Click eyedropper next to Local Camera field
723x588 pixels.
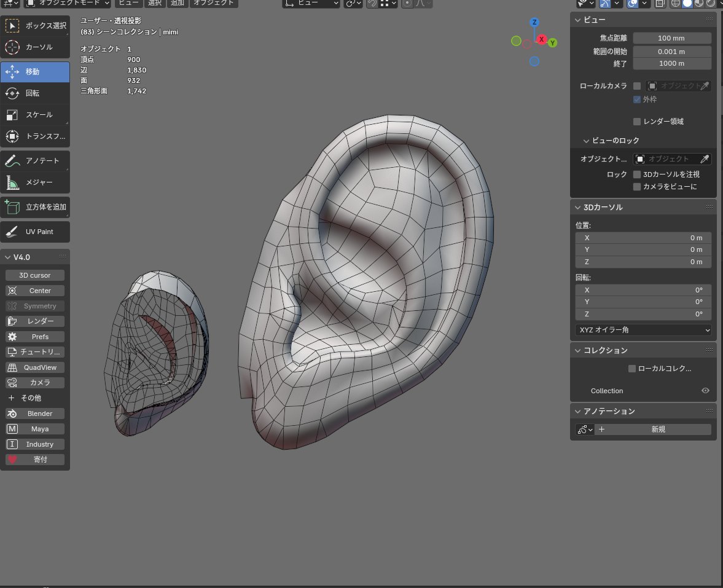(x=705, y=86)
